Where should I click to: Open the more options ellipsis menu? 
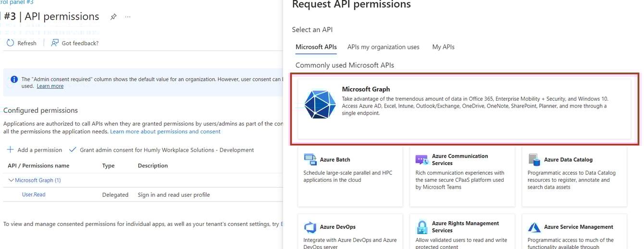(x=128, y=17)
